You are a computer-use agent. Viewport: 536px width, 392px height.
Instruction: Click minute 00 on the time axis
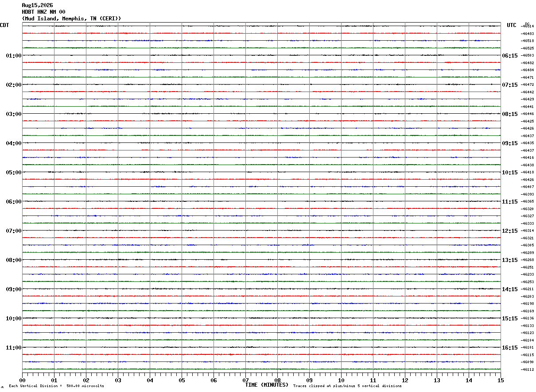22,380
